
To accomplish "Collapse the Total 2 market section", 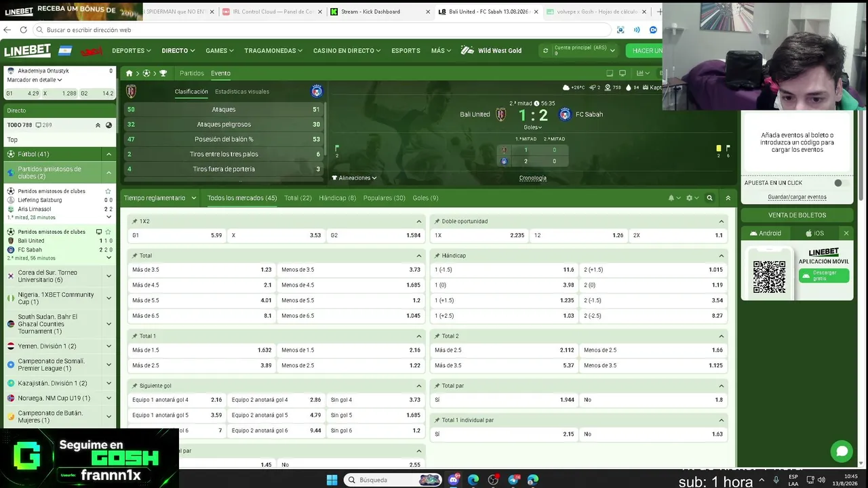I will pyautogui.click(x=722, y=336).
